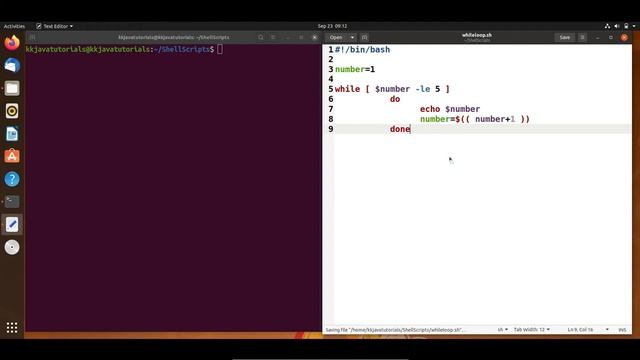Click the terminal new tab icon
640x360 pixels.
(x=32, y=38)
